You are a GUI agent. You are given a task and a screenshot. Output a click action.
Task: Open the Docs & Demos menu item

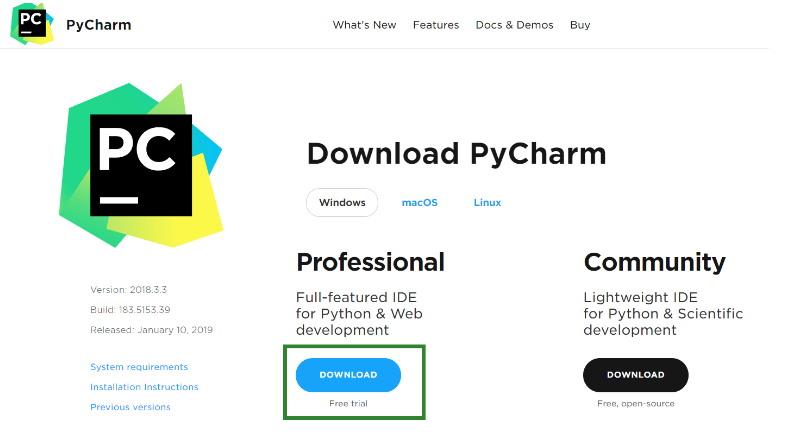pos(514,25)
